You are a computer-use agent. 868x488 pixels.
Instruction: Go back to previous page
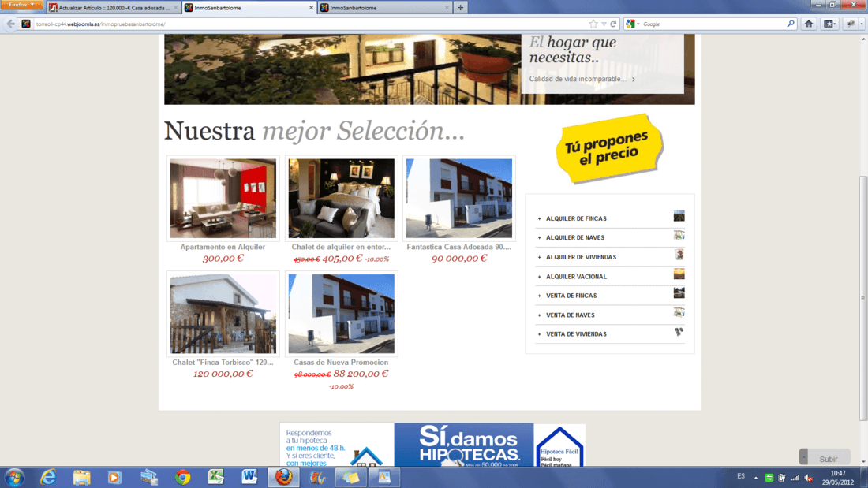10,24
